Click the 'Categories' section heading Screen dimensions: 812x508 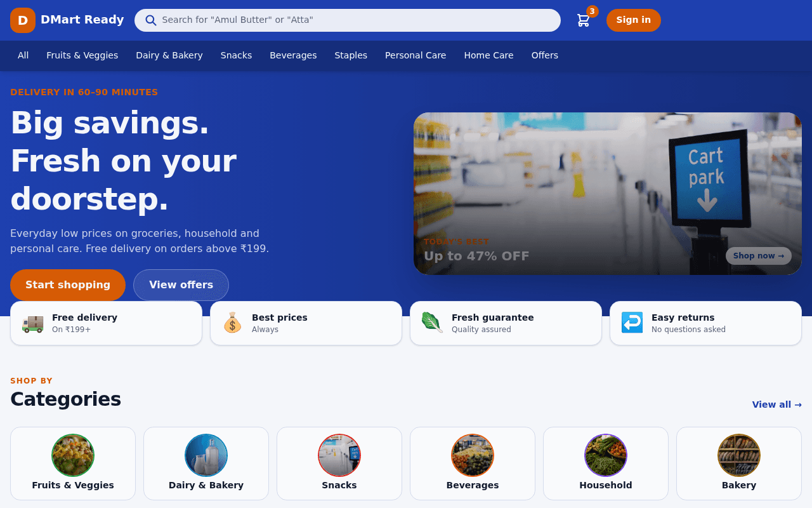click(65, 399)
